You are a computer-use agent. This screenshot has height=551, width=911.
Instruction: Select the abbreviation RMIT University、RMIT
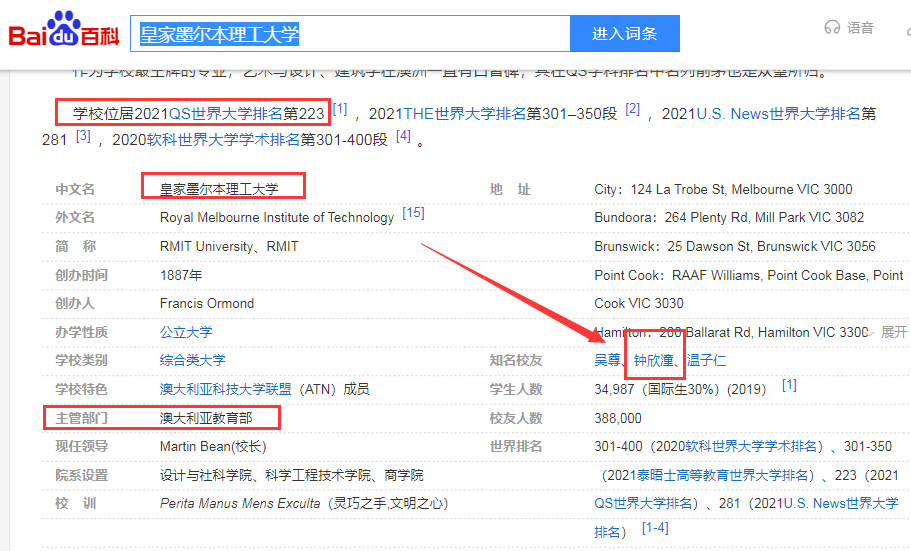229,246
